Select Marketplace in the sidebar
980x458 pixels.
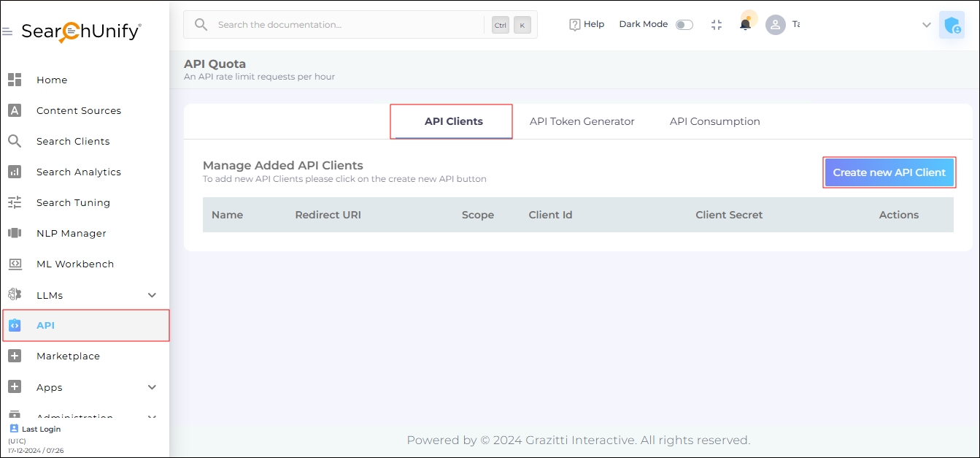point(68,356)
